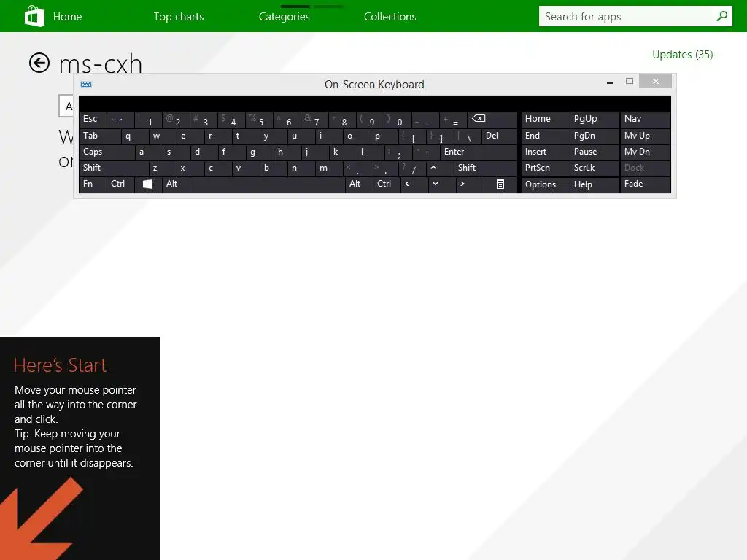Toggle the left Shift key
747x560 pixels.
114,168
